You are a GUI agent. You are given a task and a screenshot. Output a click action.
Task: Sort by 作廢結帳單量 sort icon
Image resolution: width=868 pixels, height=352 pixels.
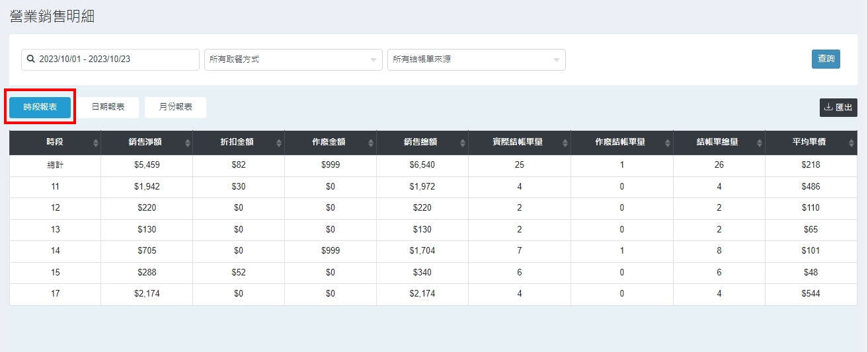[667, 143]
